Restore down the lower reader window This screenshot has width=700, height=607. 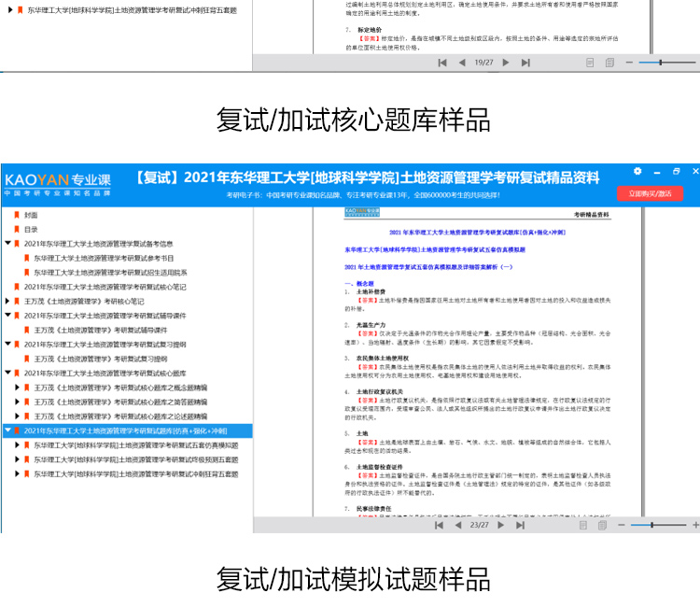(x=677, y=172)
